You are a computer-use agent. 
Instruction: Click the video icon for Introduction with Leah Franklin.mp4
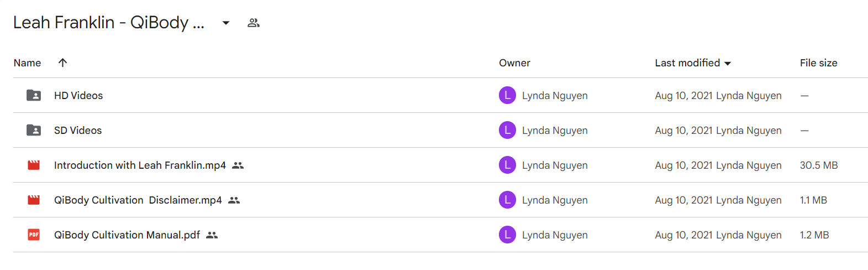pos(34,165)
